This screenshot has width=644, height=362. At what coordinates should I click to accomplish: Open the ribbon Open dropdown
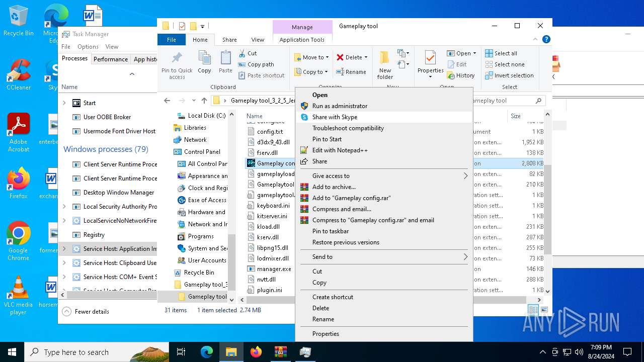[x=461, y=53]
